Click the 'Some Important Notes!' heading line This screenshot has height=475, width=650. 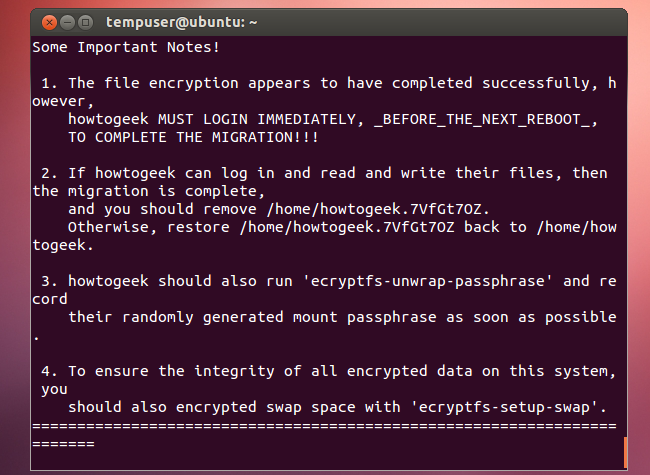point(127,46)
